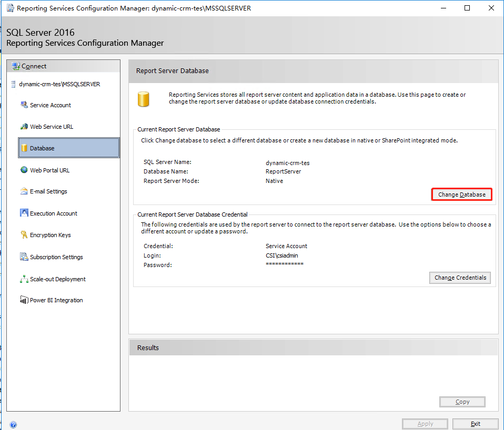
Task: Click the Subscription Settings icon
Action: 24,257
